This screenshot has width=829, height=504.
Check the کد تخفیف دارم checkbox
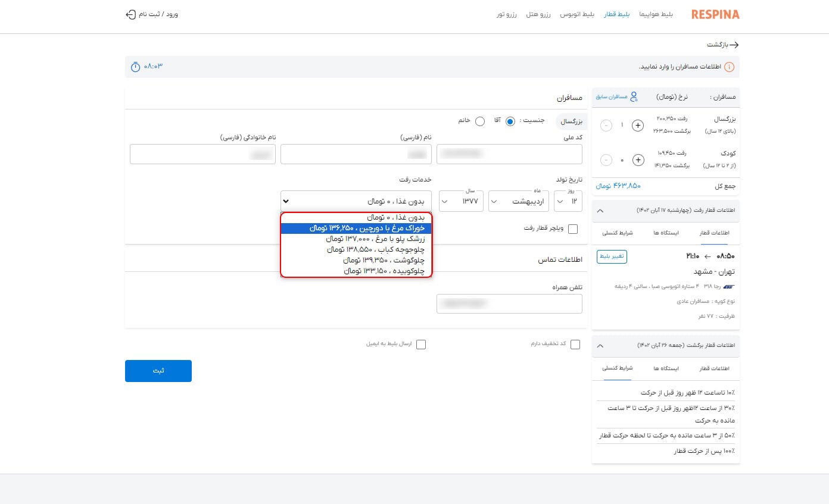pyautogui.click(x=575, y=345)
